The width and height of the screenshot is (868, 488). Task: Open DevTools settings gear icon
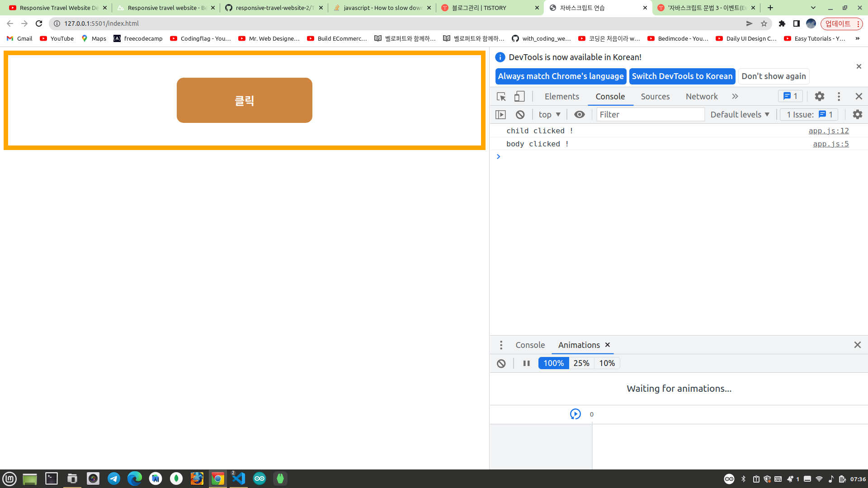tap(819, 97)
